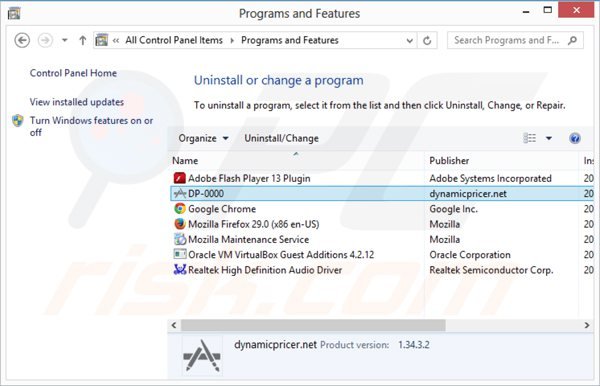Select Google Chrome in the list

tap(381, 209)
